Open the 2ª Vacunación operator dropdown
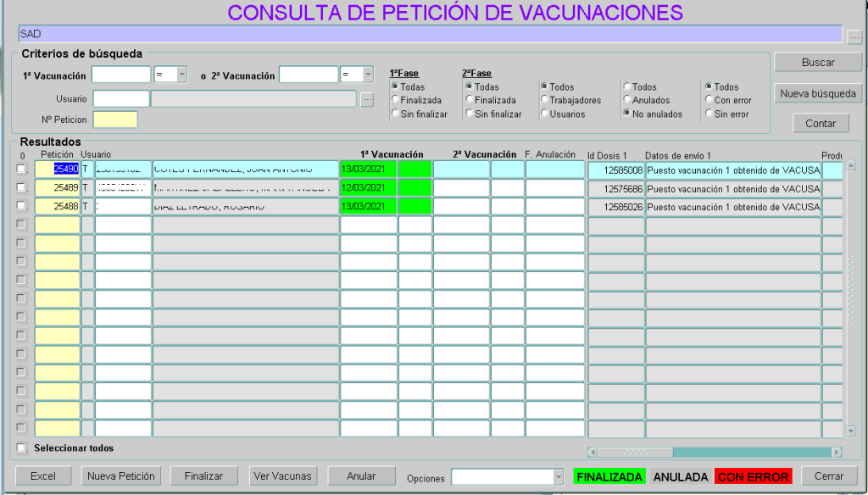The height and width of the screenshot is (495, 868). (x=367, y=75)
